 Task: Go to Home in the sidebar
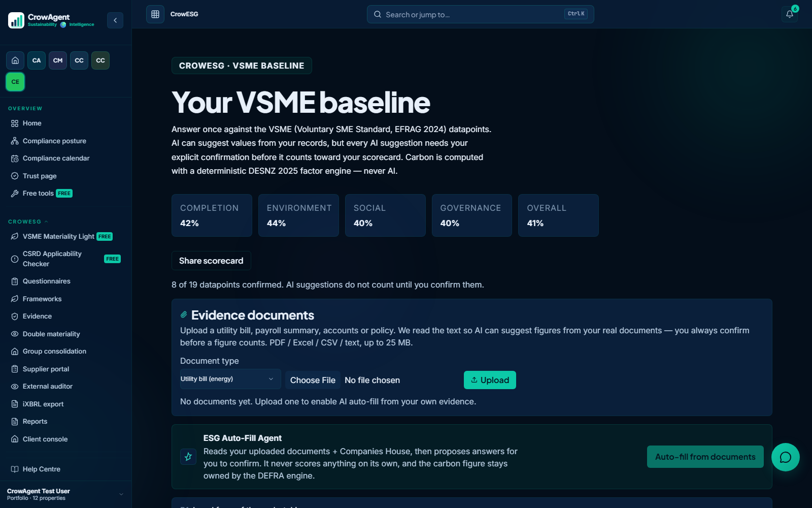point(65,123)
